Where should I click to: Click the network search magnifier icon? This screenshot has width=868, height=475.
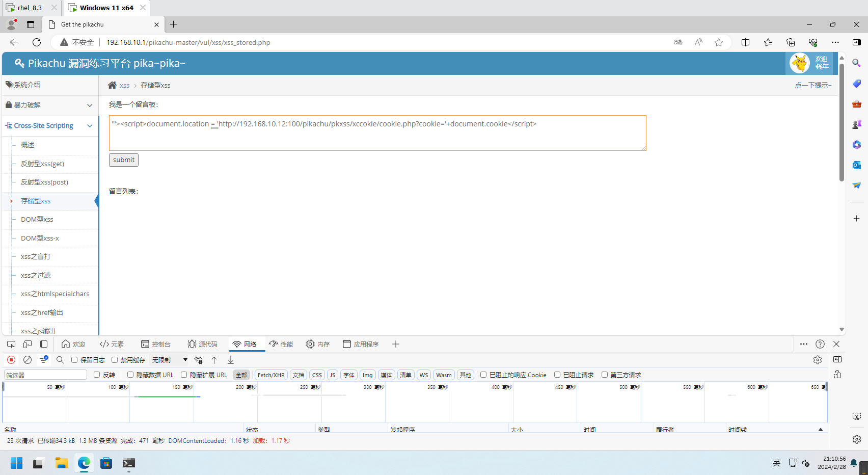pyautogui.click(x=60, y=360)
